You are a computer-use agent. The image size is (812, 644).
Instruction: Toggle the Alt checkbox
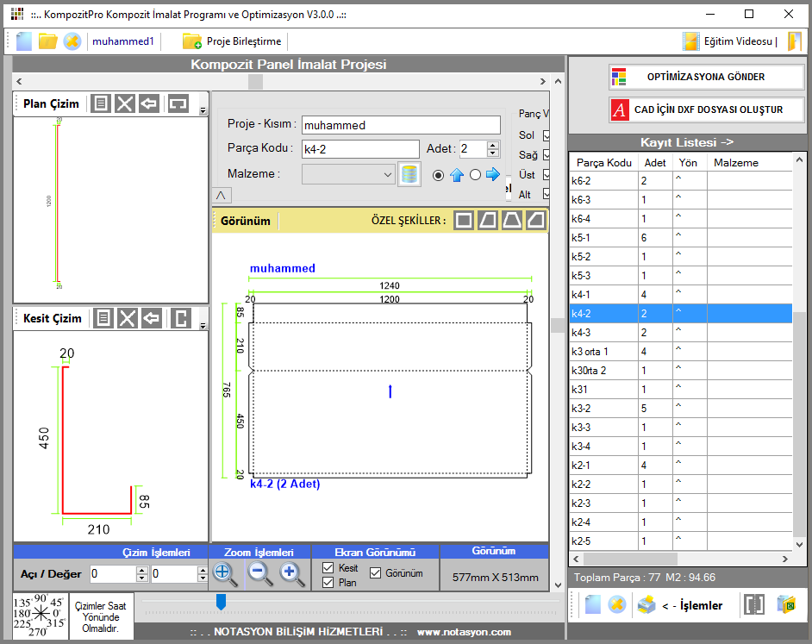546,194
